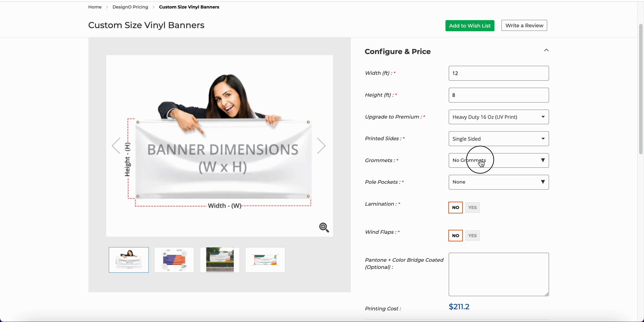Set Wind Flaps to YES
Screen dimensions: 644x322
tap(472, 236)
